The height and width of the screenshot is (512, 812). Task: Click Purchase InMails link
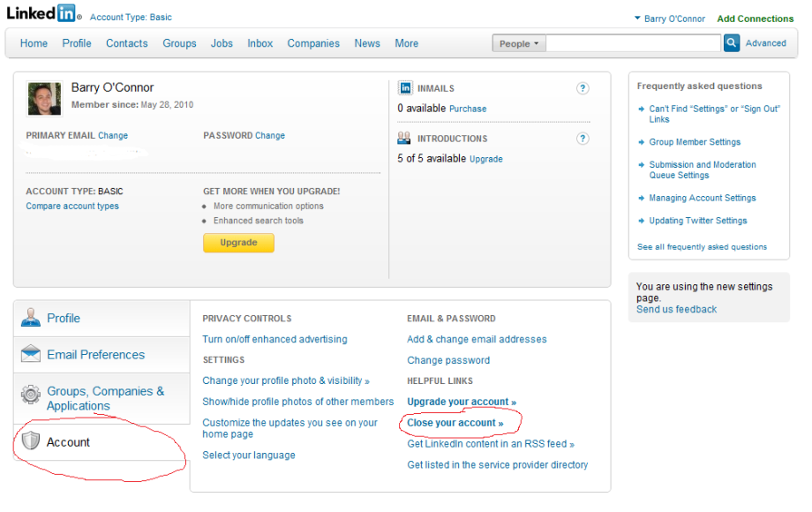click(468, 109)
